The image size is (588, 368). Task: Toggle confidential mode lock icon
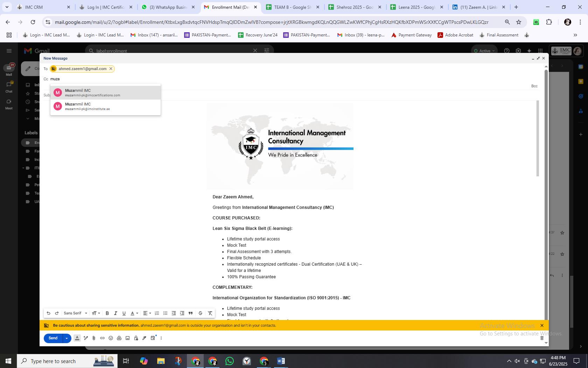136,338
